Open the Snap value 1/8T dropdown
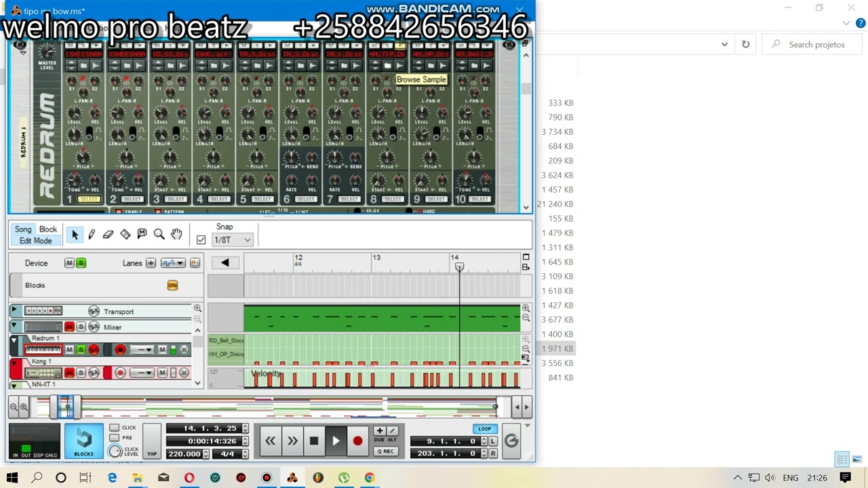The image size is (868, 488). 233,240
